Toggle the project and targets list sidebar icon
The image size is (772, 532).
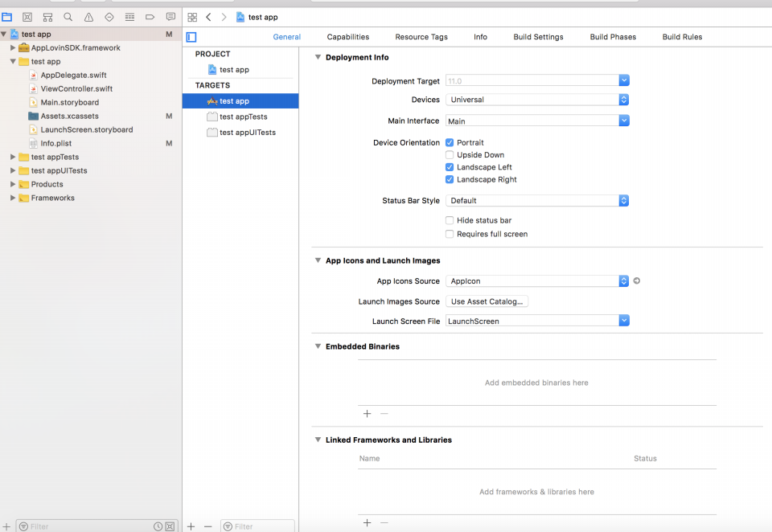pyautogui.click(x=191, y=37)
